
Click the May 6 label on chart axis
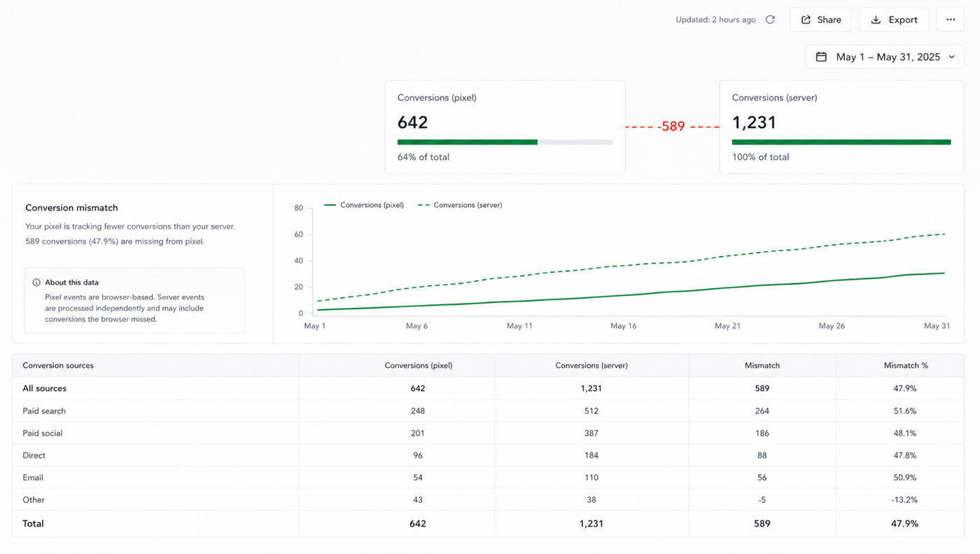[416, 326]
